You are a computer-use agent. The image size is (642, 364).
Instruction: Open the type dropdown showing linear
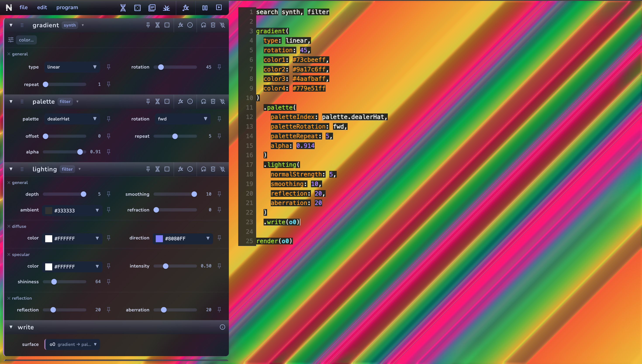[x=72, y=67]
